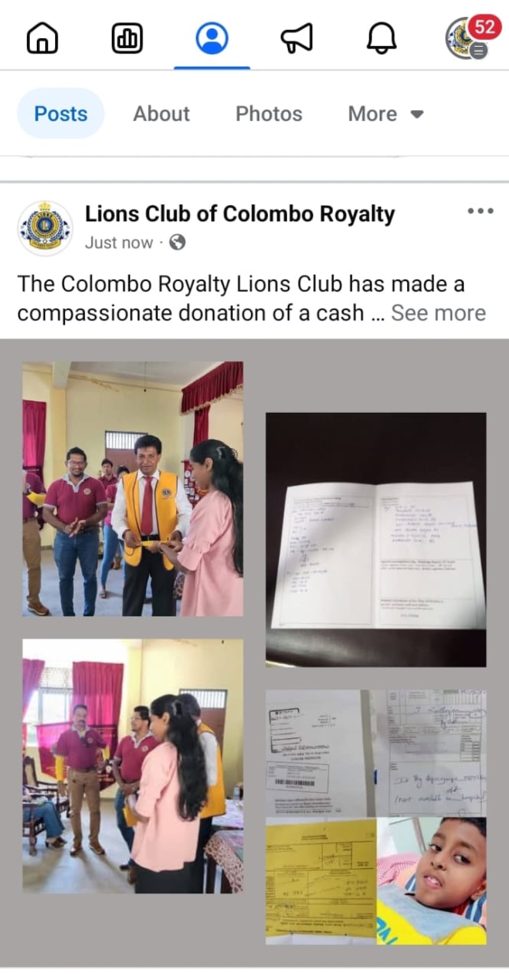Screen dimensions: 509x980
Task: Open the three-dot post options menu
Action: coord(481,211)
